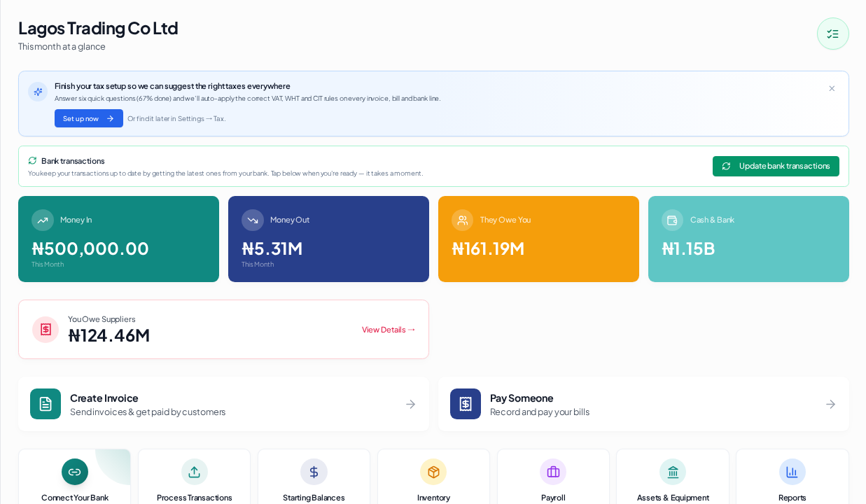
Task: Dismiss the tax setup banner
Action: [x=832, y=89]
